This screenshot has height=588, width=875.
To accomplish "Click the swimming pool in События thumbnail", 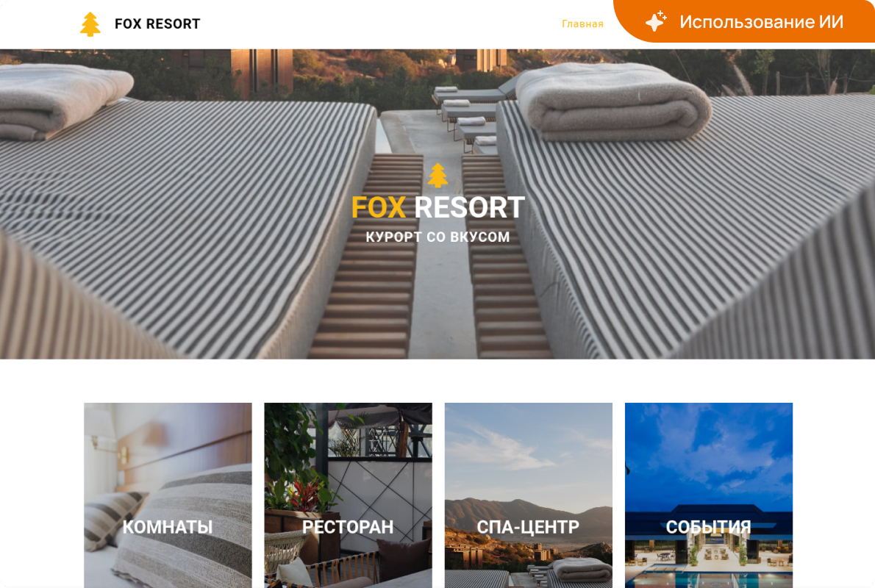I will [x=709, y=577].
